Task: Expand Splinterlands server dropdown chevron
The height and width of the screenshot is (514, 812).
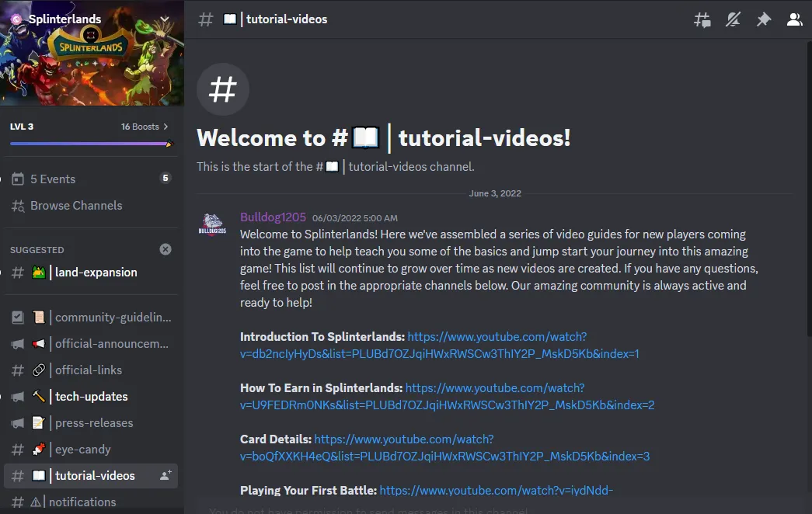Action: [x=165, y=19]
